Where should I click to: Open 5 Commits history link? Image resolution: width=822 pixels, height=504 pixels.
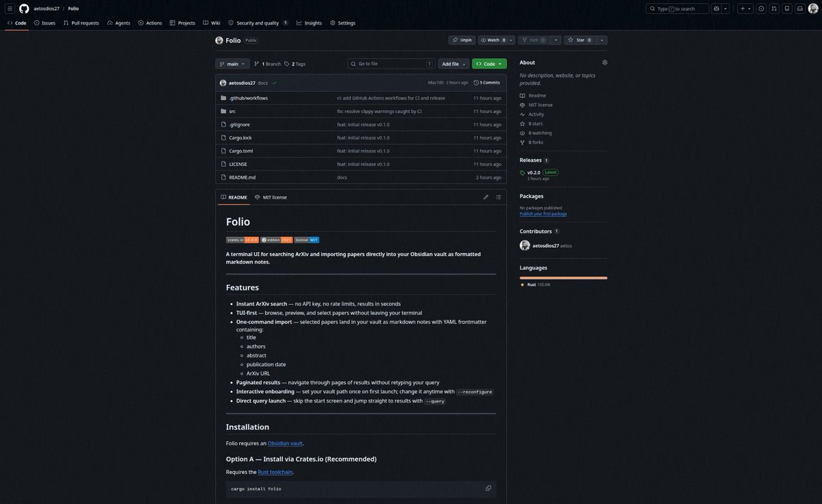pos(487,82)
